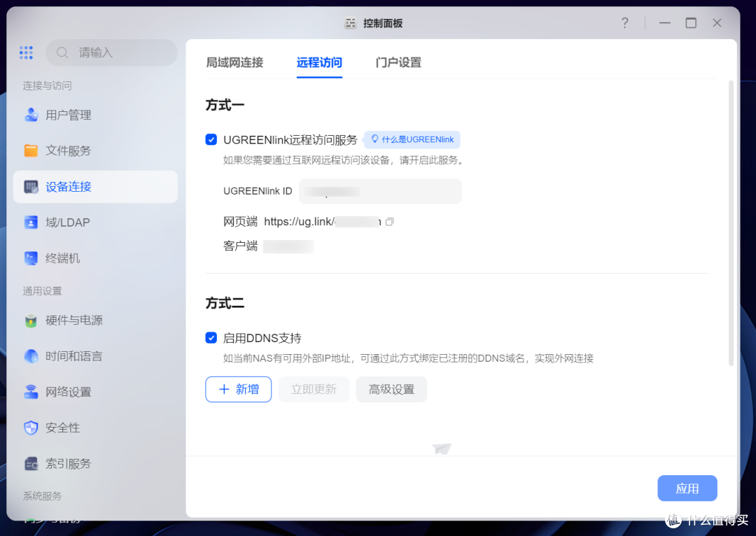Open 网络设置 page

95,392
